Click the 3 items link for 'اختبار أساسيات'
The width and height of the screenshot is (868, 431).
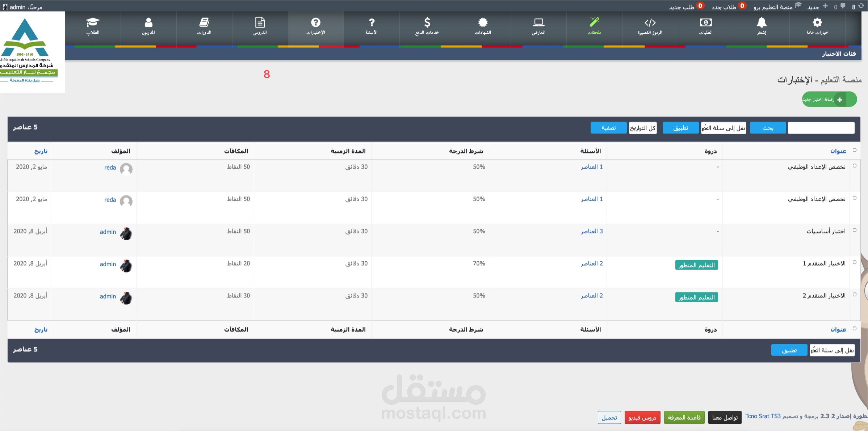pyautogui.click(x=592, y=231)
